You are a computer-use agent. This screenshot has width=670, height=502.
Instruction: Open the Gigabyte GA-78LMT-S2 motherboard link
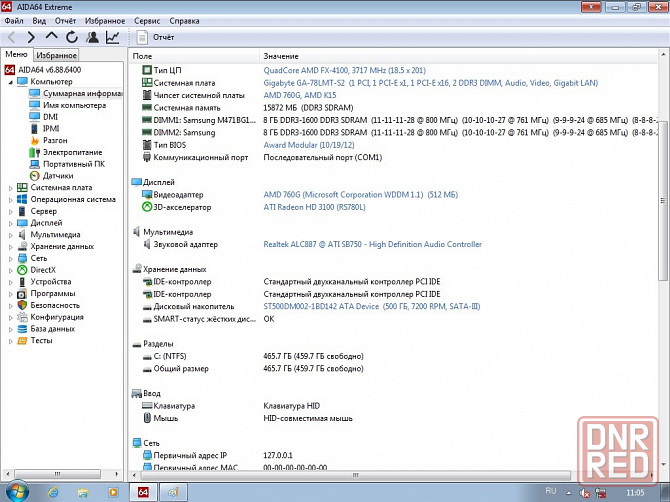pyautogui.click(x=431, y=83)
